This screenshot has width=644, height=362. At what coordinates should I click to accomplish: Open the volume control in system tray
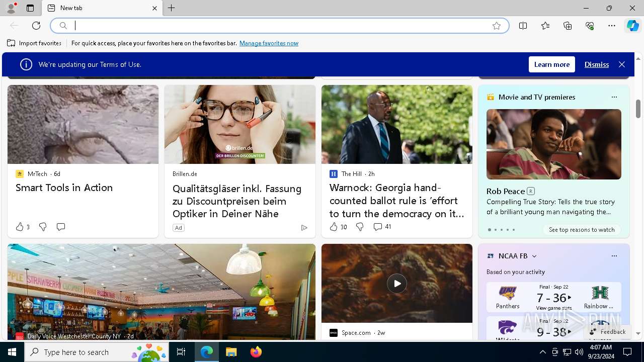579,352
